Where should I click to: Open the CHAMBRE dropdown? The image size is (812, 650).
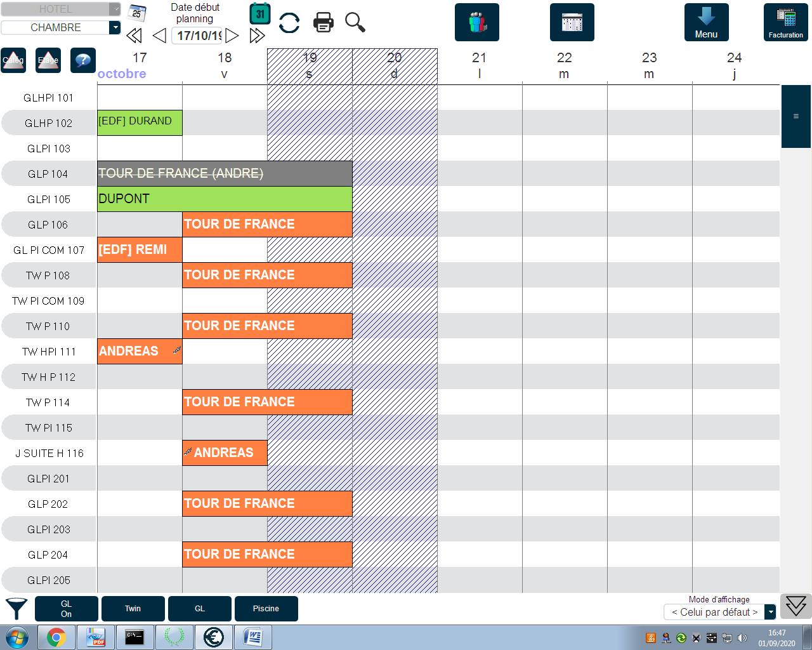(114, 27)
